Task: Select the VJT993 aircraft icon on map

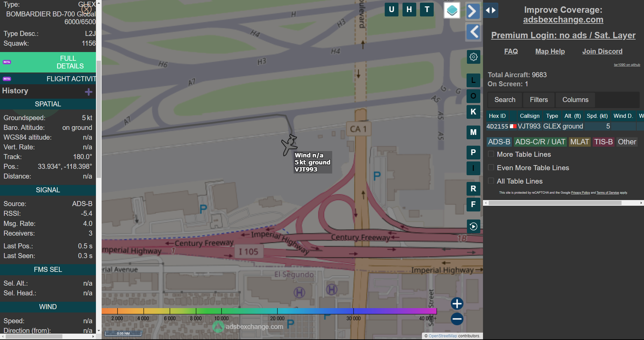Action: coord(289,145)
